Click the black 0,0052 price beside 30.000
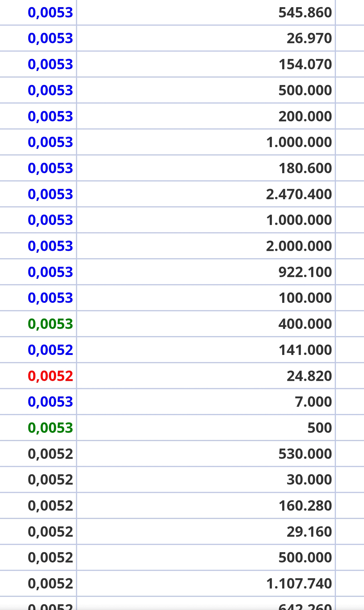 [x=50, y=480]
